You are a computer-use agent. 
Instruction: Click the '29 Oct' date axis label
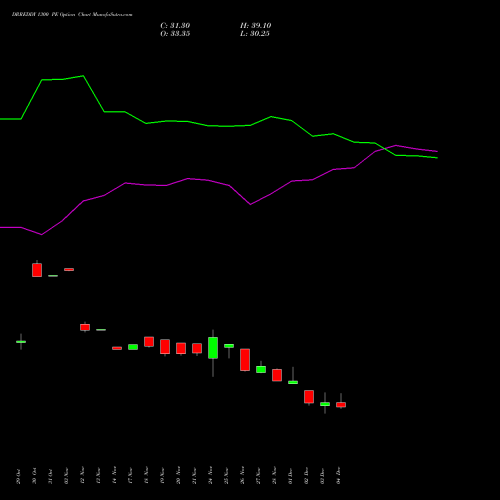tap(18, 476)
